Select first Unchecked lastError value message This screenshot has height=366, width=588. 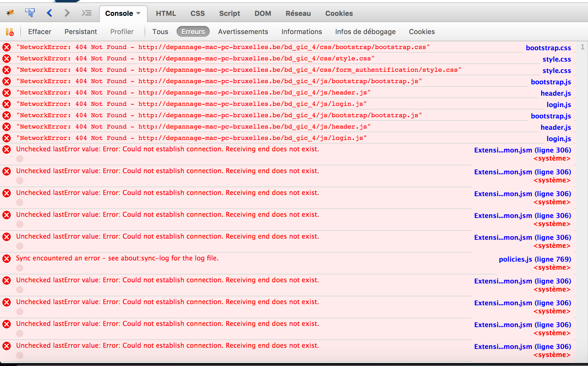(168, 149)
